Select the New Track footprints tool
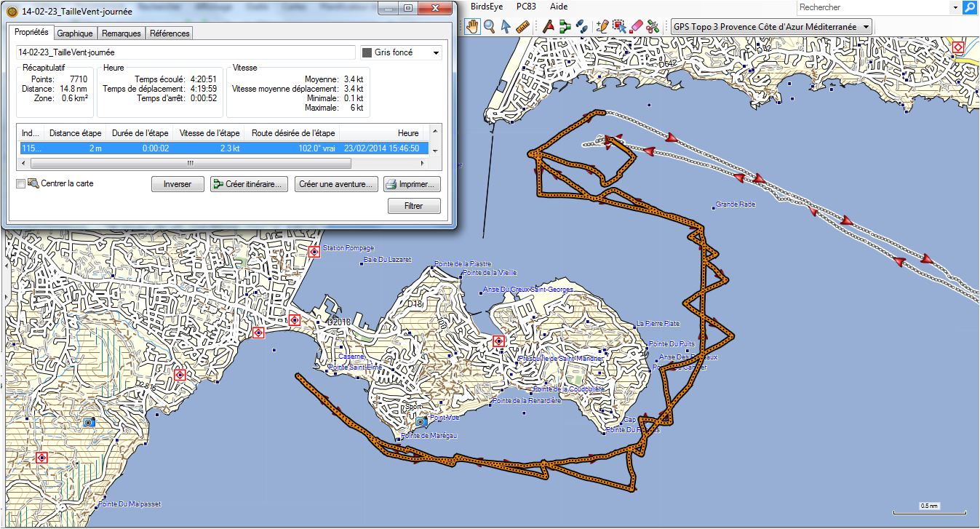 tap(581, 26)
